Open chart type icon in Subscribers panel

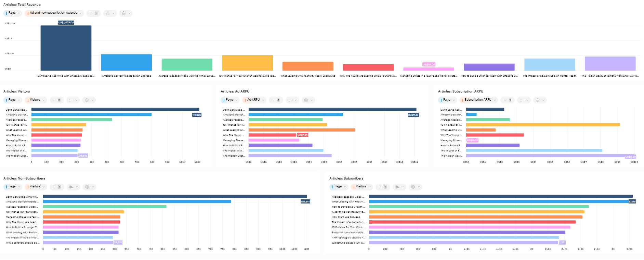click(x=399, y=187)
